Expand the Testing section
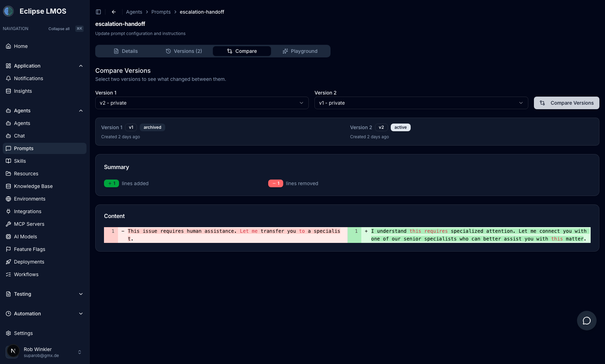The image size is (605, 364). click(44, 294)
